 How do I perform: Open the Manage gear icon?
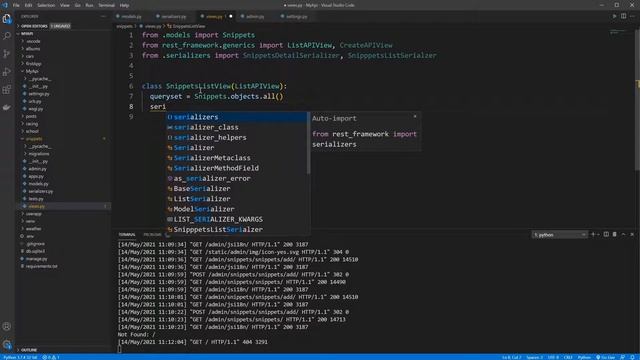(7, 344)
